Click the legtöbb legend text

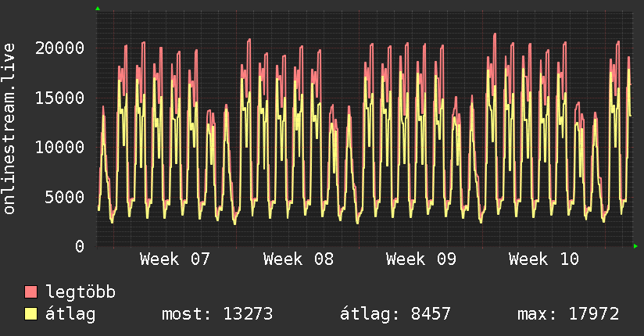pyautogui.click(x=81, y=293)
